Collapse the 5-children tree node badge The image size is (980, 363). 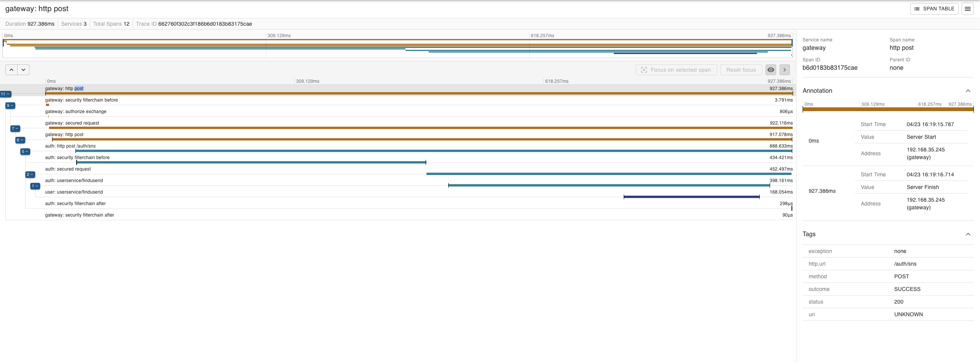[x=25, y=151]
